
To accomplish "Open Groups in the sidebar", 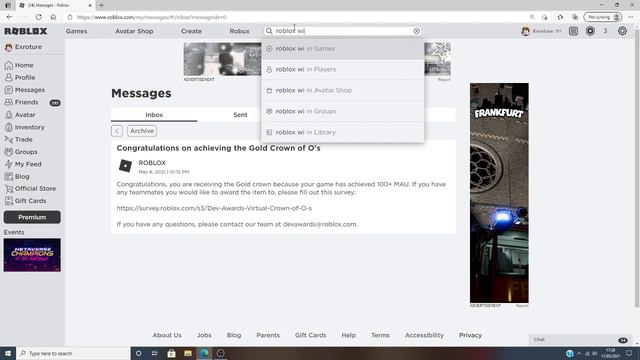I will (x=21, y=152).
